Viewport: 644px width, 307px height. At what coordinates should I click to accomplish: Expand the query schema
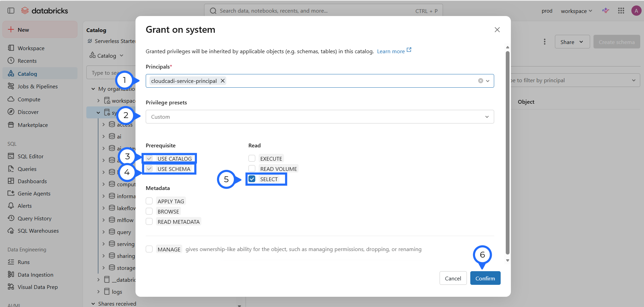[103, 232]
